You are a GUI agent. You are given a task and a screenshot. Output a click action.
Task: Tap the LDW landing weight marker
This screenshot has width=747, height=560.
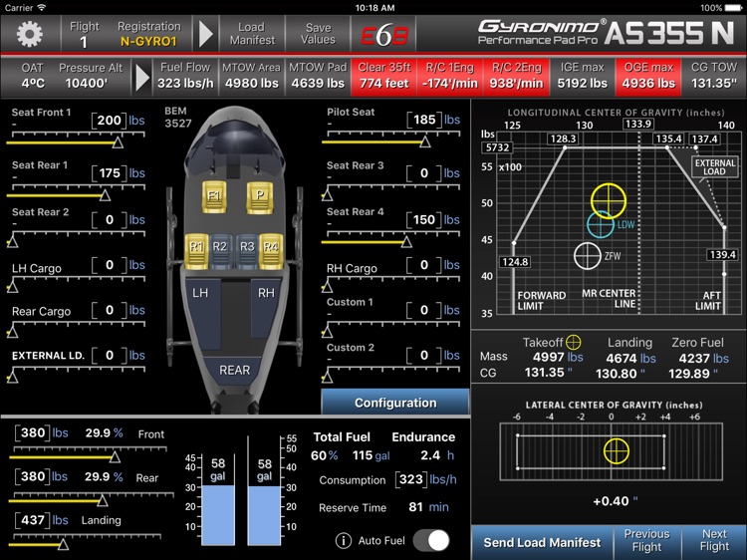point(601,224)
